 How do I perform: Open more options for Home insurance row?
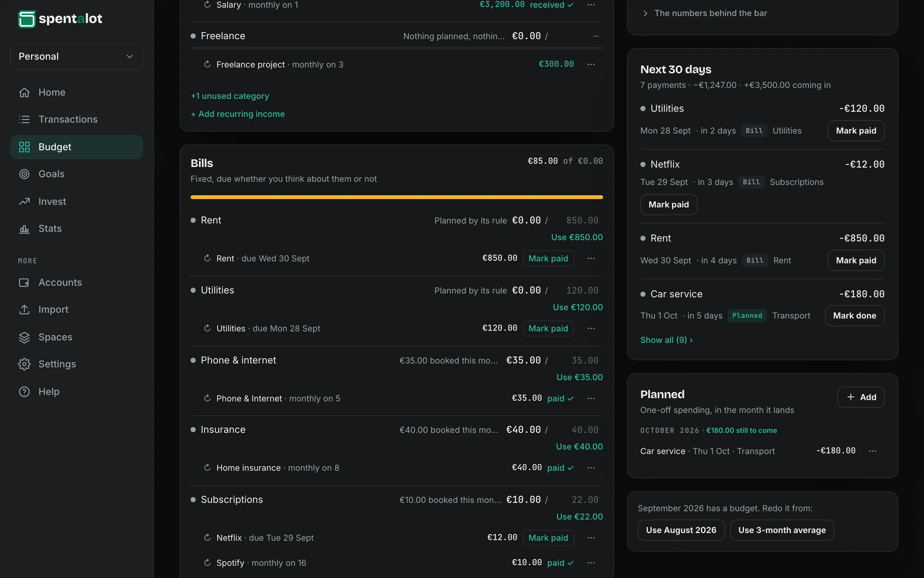[x=591, y=468]
